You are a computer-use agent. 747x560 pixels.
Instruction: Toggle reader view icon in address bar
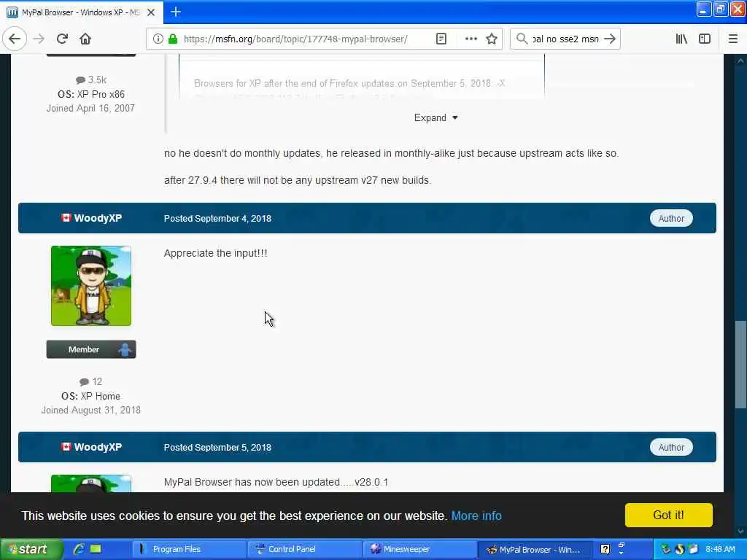point(441,39)
